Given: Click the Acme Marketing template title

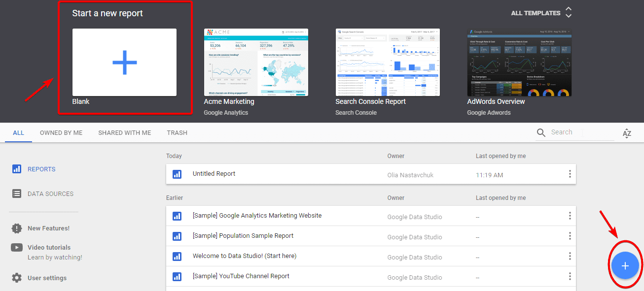Looking at the screenshot, I should (229, 101).
